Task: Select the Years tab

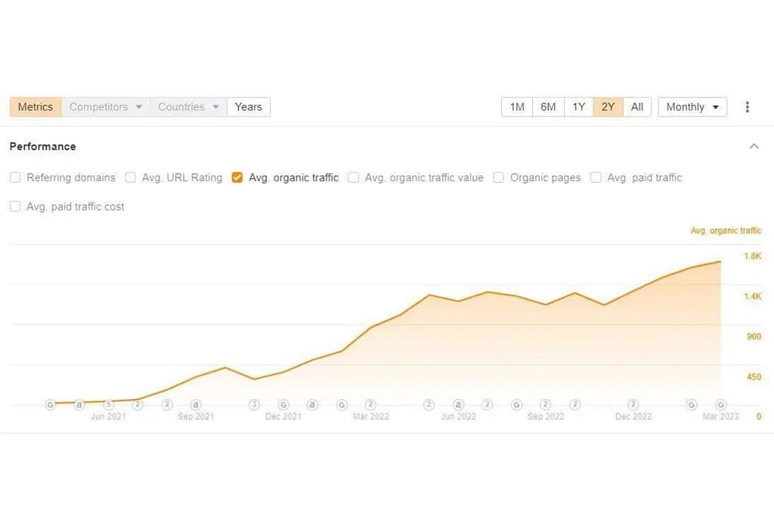Action: [x=248, y=107]
